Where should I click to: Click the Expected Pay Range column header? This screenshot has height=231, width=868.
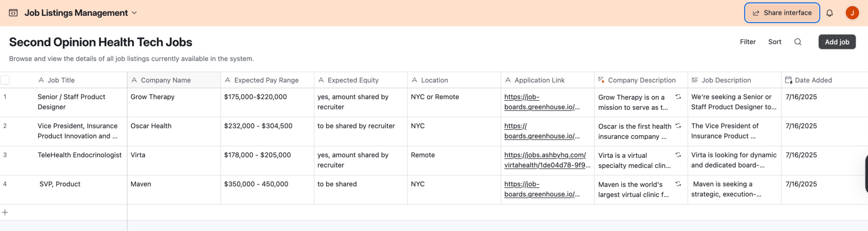(x=267, y=80)
